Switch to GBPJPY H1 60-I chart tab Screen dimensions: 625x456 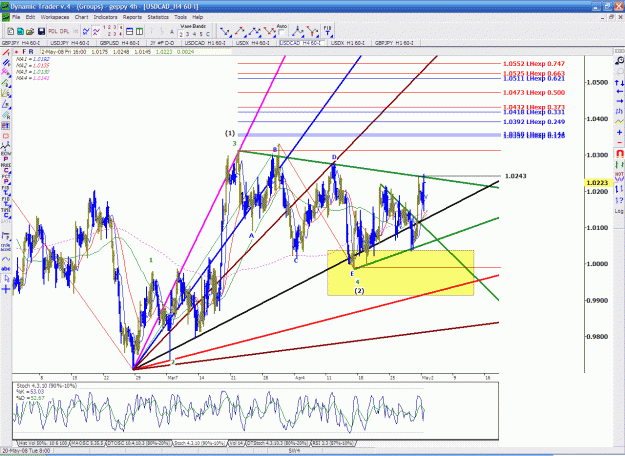(x=394, y=43)
